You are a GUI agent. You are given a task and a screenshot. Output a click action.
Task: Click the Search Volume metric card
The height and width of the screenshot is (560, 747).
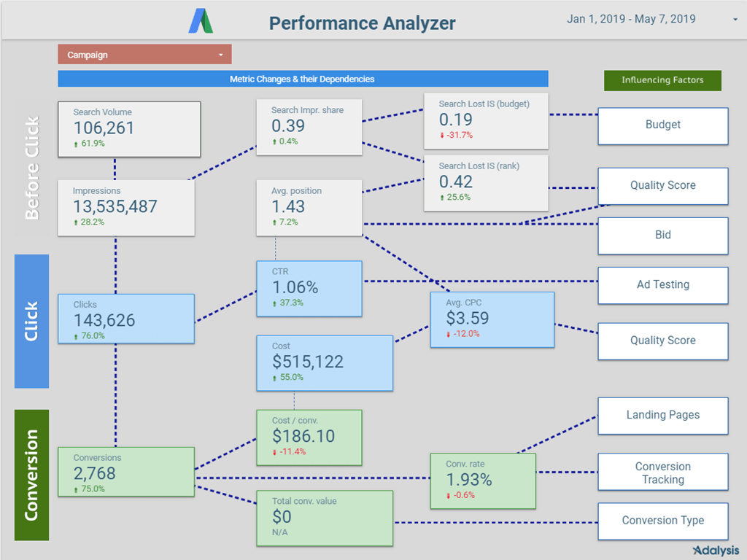(128, 129)
